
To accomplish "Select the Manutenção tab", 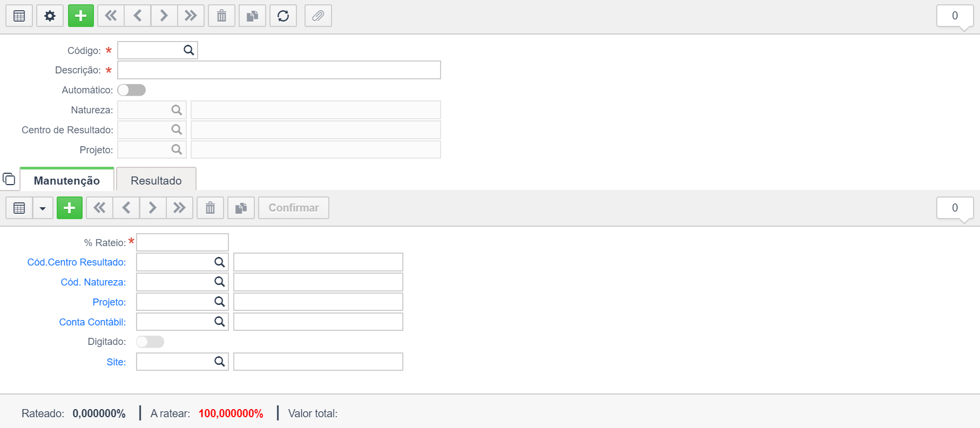I will tap(67, 180).
